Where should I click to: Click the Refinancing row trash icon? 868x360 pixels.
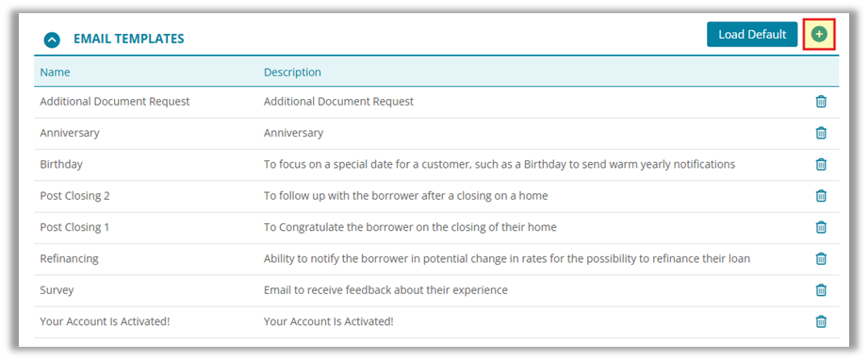pyautogui.click(x=821, y=258)
